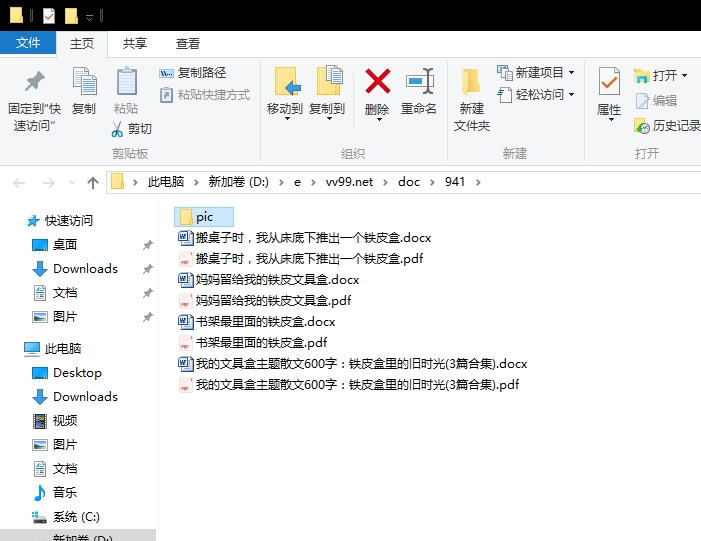Open the Quick Access Toolbar customize dropdown

point(89,17)
